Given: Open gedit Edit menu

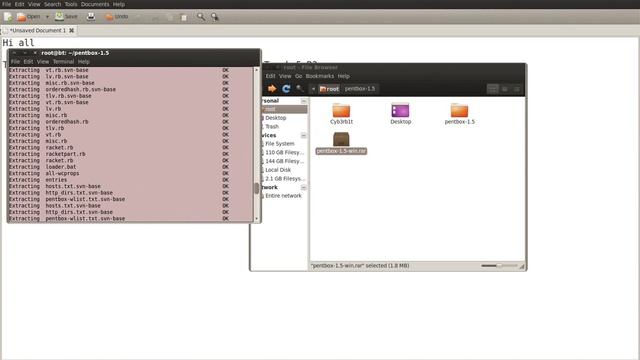Looking at the screenshot, I should point(20,4).
